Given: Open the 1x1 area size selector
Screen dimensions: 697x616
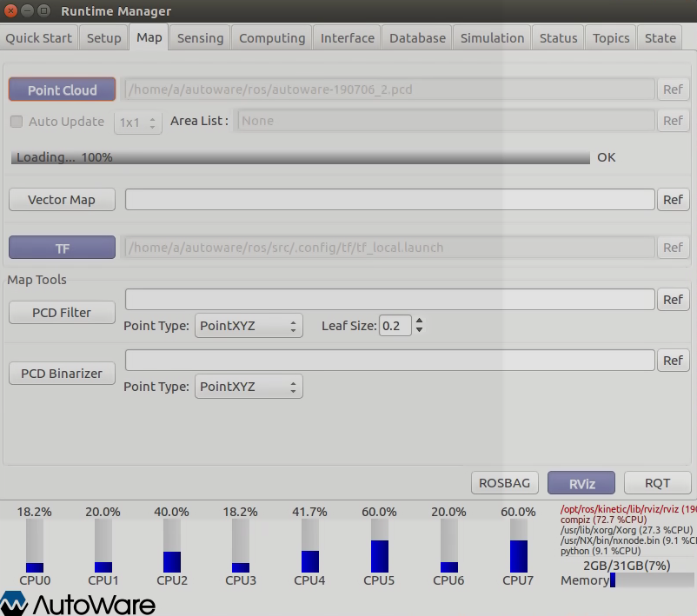Looking at the screenshot, I should 138,123.
